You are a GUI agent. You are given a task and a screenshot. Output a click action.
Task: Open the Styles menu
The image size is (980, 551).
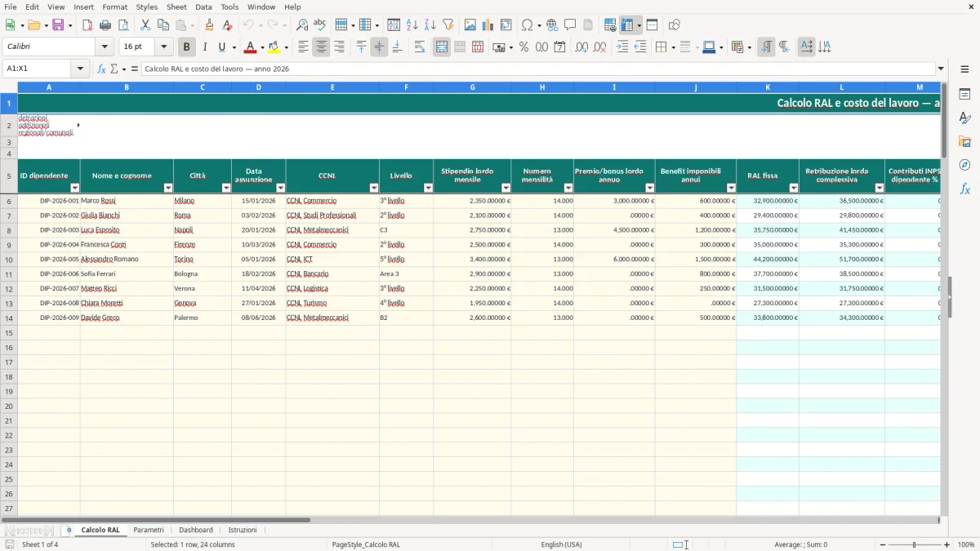[147, 7]
